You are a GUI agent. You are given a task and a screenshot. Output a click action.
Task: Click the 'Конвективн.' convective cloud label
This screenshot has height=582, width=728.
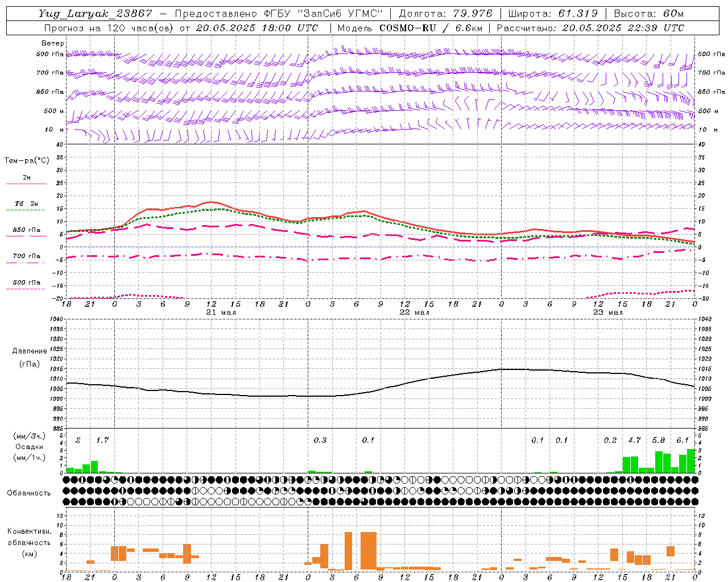(x=30, y=531)
